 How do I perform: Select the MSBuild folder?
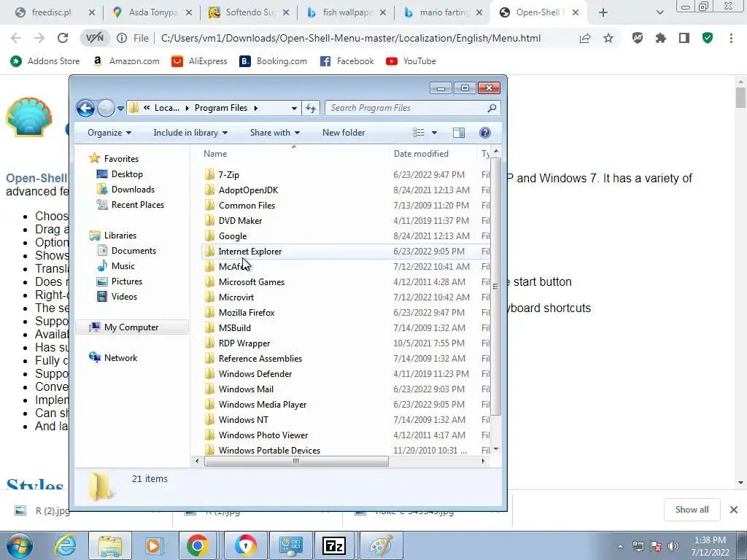point(234,327)
